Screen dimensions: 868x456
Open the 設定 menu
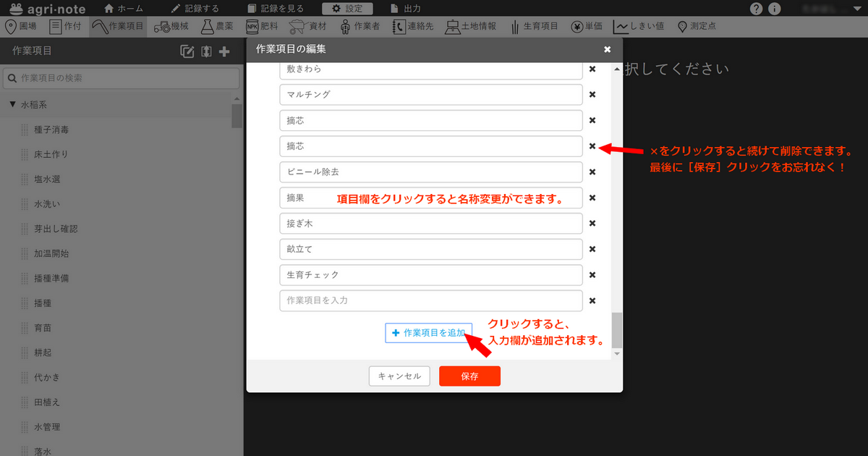[347, 9]
